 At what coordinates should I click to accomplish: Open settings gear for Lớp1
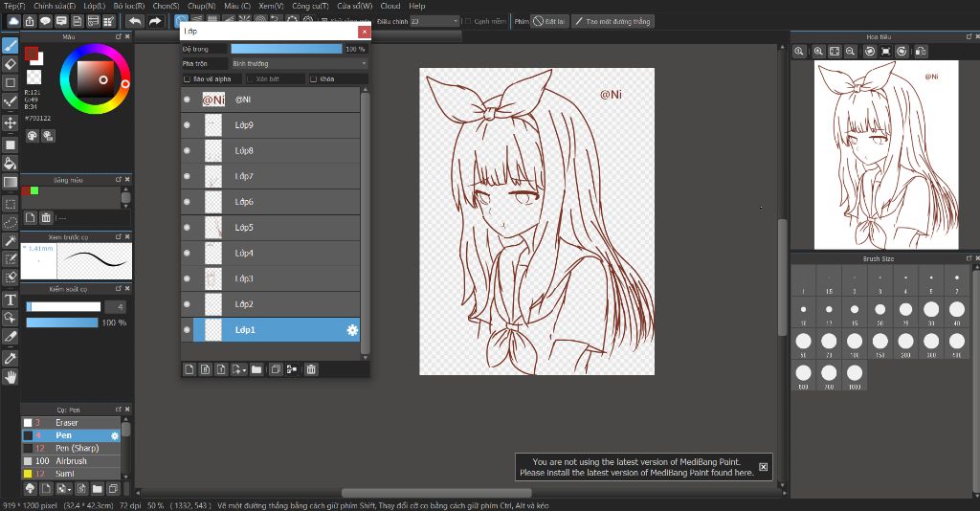[x=352, y=330]
